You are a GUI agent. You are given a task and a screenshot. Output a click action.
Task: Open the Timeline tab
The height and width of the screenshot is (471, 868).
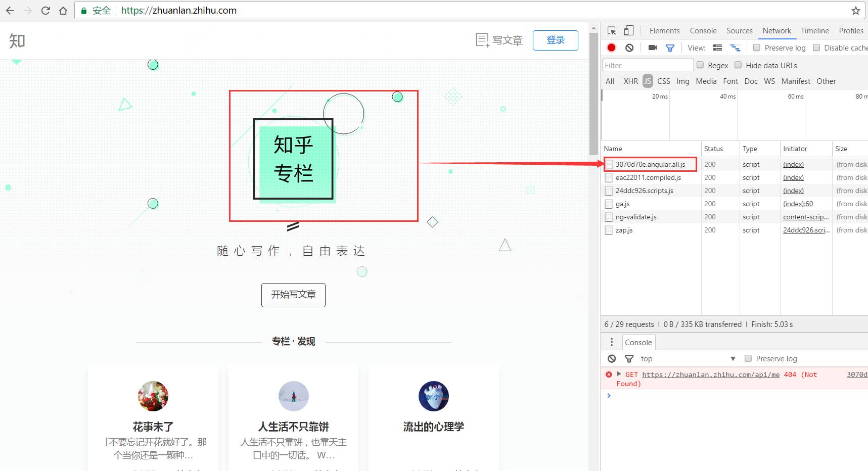point(815,31)
